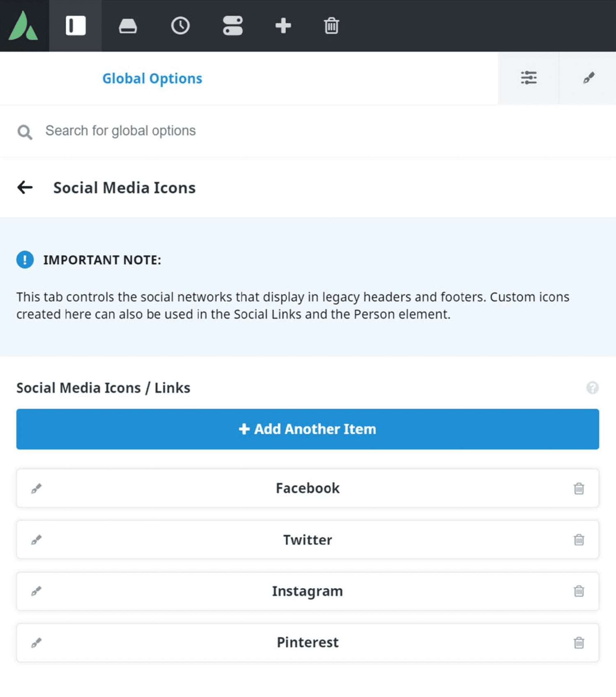Delete the Pinterest item
Screen dimensions: 616x697
[579, 642]
